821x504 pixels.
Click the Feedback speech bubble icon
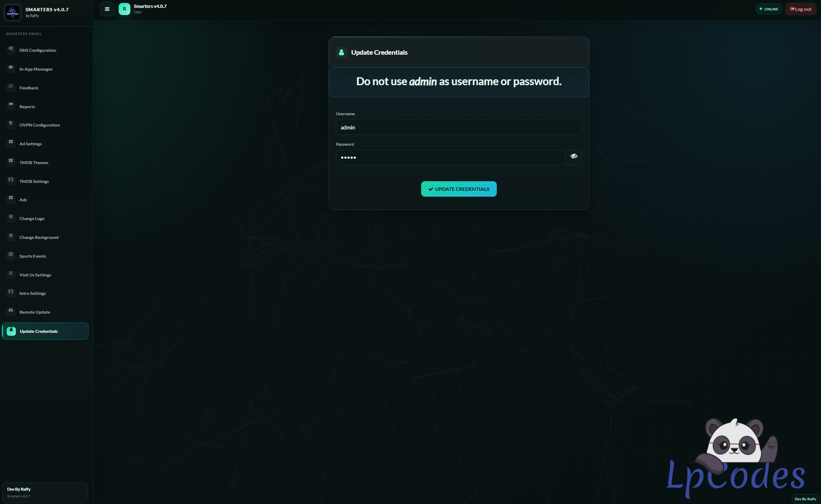click(x=11, y=86)
